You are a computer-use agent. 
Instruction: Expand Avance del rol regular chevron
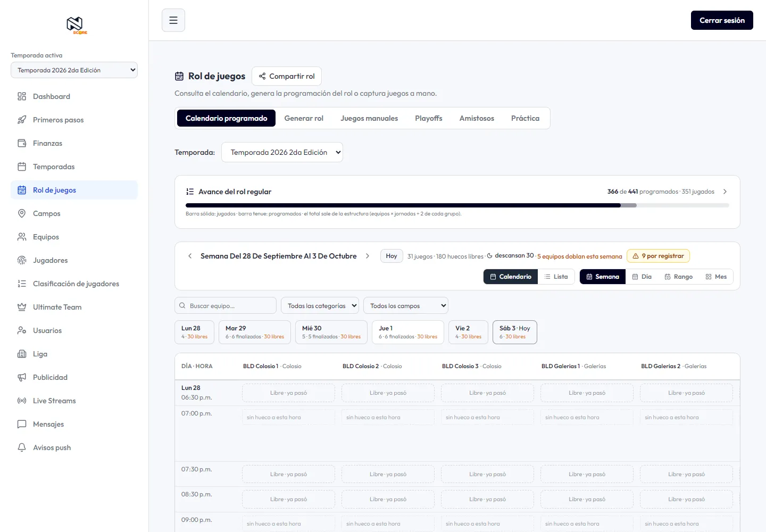725,192
